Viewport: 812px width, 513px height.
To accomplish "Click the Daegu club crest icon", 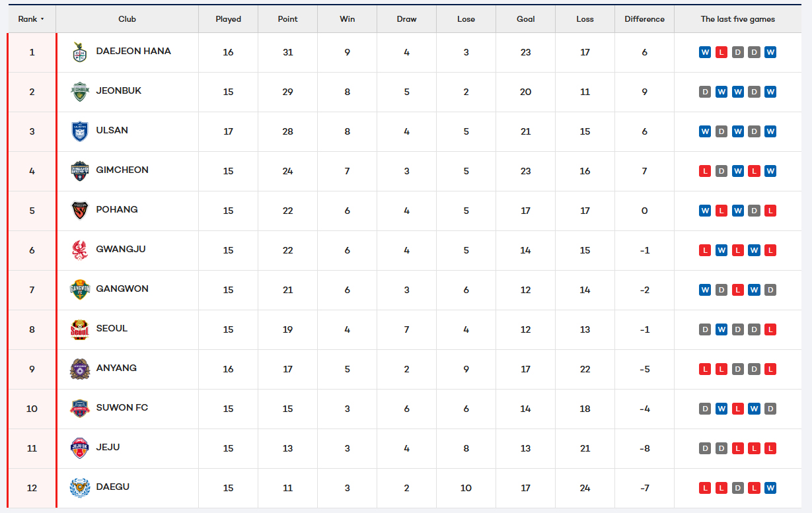I will (x=79, y=488).
